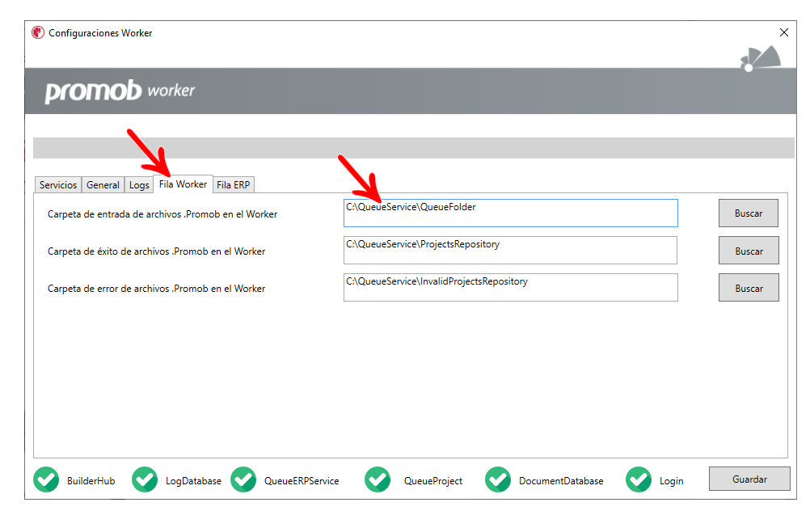Click the LogDatabase green checkmark status icon
This screenshot has height=532, width=810.
click(145, 479)
